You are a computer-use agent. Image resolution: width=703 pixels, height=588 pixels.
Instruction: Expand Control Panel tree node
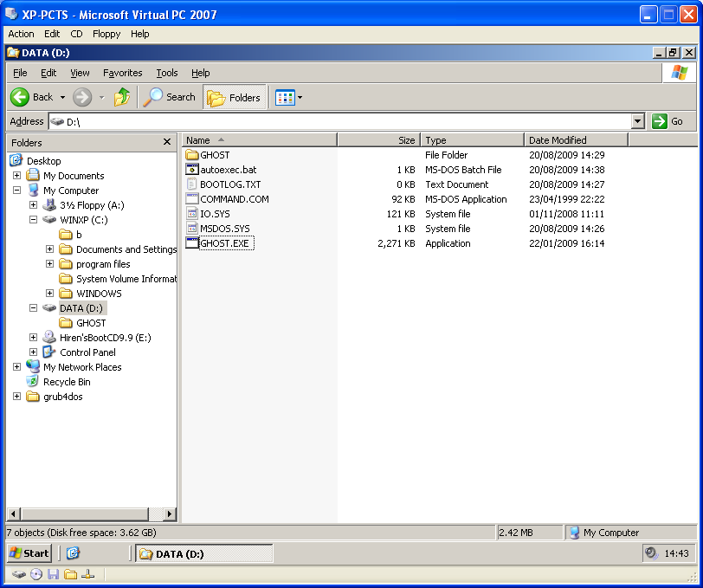[33, 352]
